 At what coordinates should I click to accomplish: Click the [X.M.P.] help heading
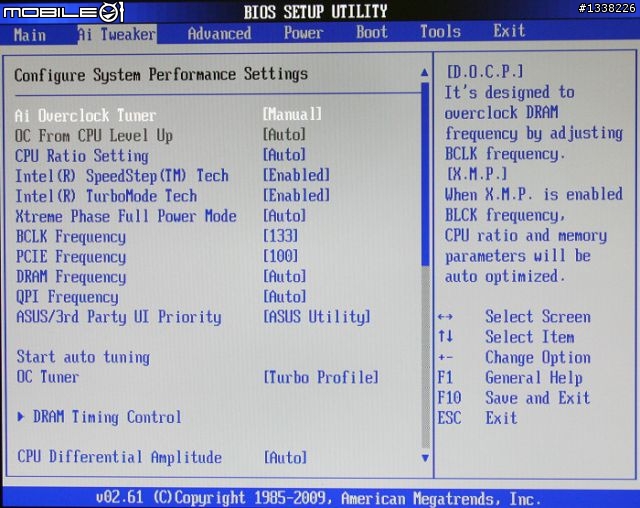click(476, 174)
